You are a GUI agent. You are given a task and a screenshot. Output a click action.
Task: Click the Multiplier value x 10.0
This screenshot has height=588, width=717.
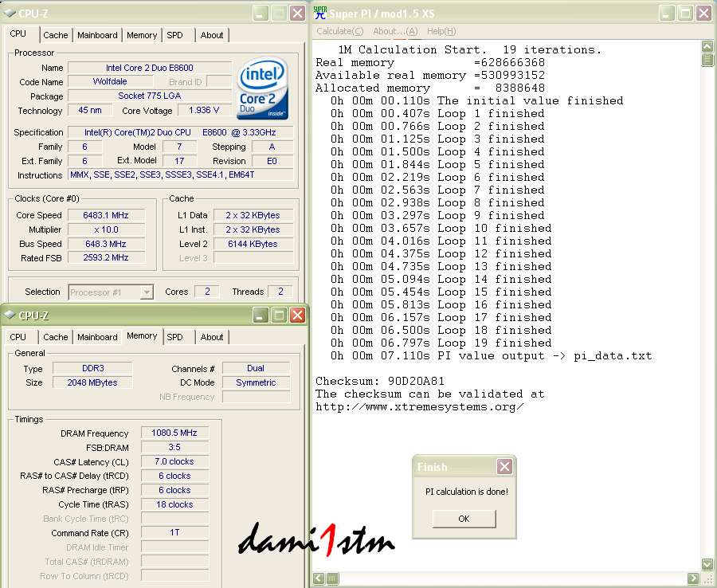[x=106, y=229]
